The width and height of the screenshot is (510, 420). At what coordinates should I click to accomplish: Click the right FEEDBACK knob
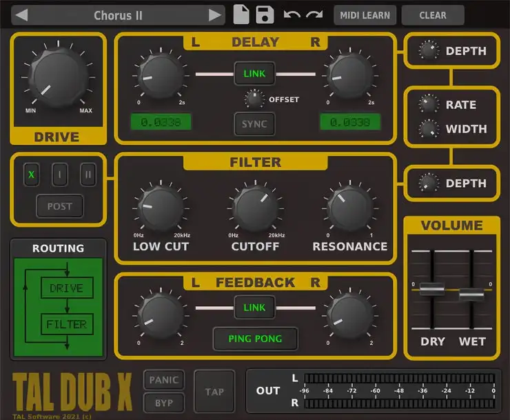pyautogui.click(x=350, y=316)
